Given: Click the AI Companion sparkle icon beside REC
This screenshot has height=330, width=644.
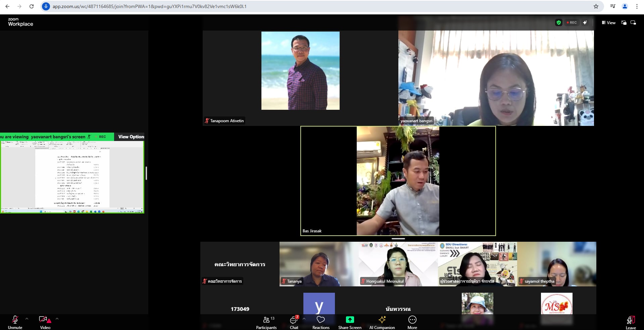Looking at the screenshot, I should pos(585,22).
